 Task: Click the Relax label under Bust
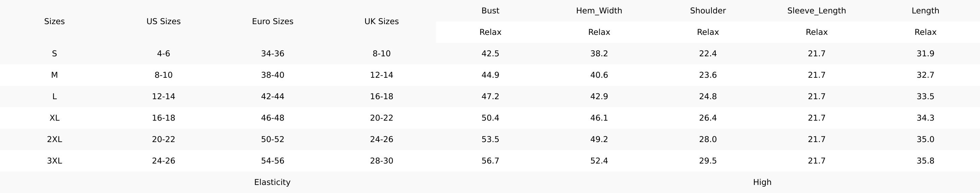pos(490,32)
